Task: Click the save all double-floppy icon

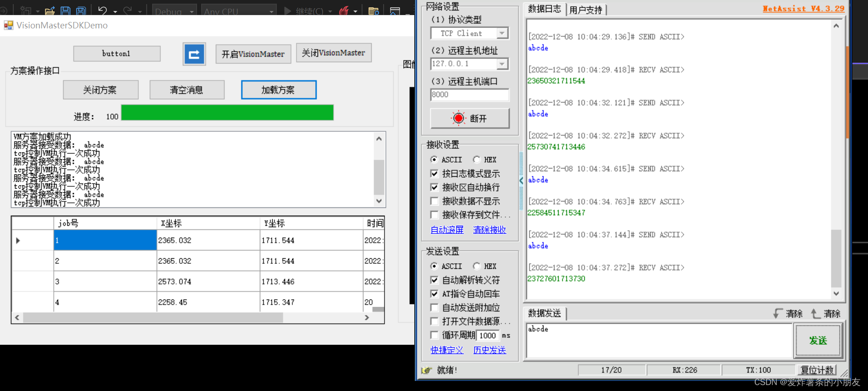Action: click(81, 10)
